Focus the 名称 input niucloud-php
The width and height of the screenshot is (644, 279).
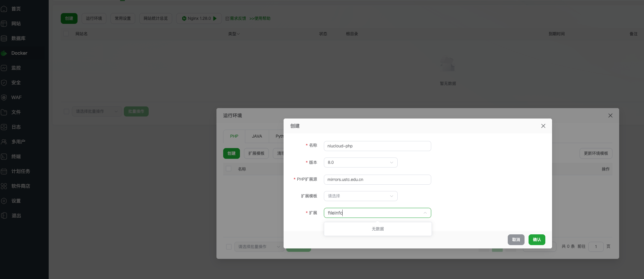point(378,146)
